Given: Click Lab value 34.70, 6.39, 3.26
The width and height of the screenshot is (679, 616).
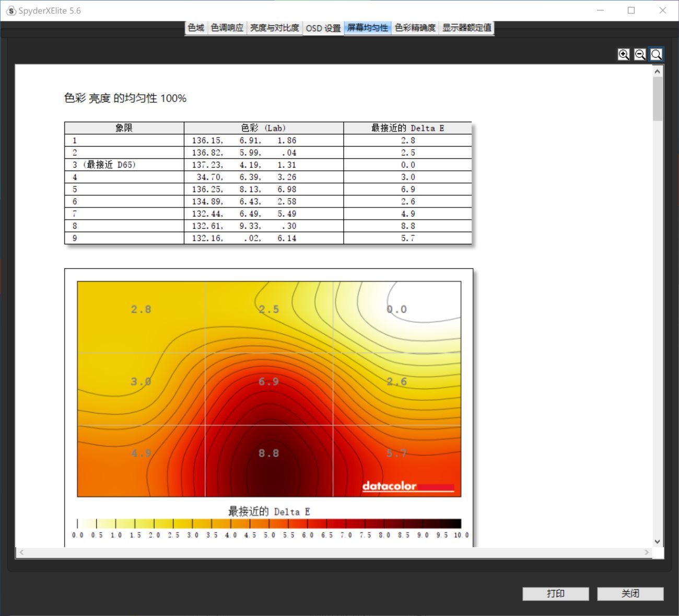Looking at the screenshot, I should tap(247, 177).
